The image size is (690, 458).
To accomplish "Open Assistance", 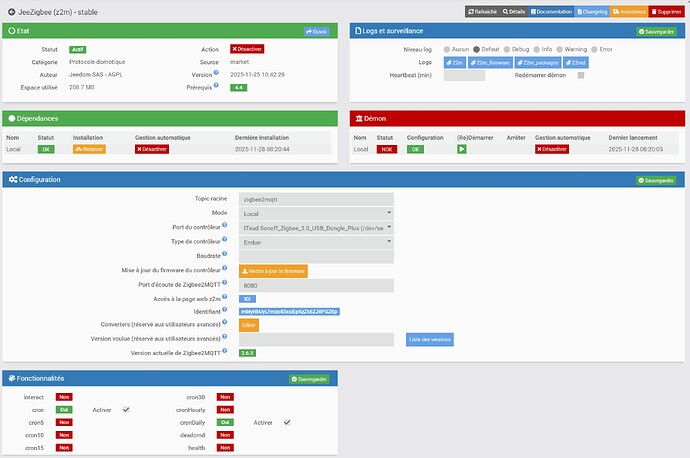I will click(x=629, y=12).
